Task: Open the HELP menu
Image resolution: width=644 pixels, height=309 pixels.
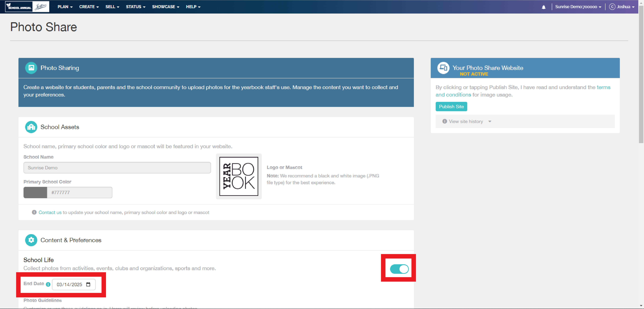Action: coord(193,7)
